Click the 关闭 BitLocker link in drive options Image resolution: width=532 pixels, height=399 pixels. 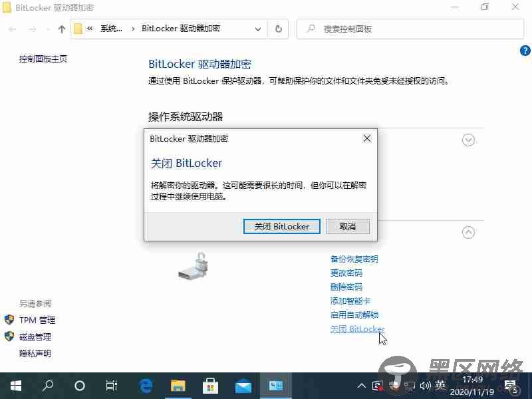(357, 329)
